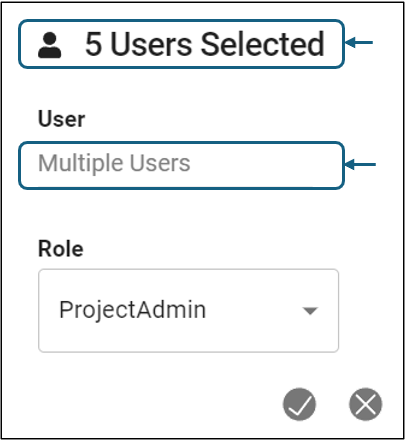Focus the Multiple Users input field
Image resolution: width=405 pixels, height=440 pixels.
click(x=181, y=165)
